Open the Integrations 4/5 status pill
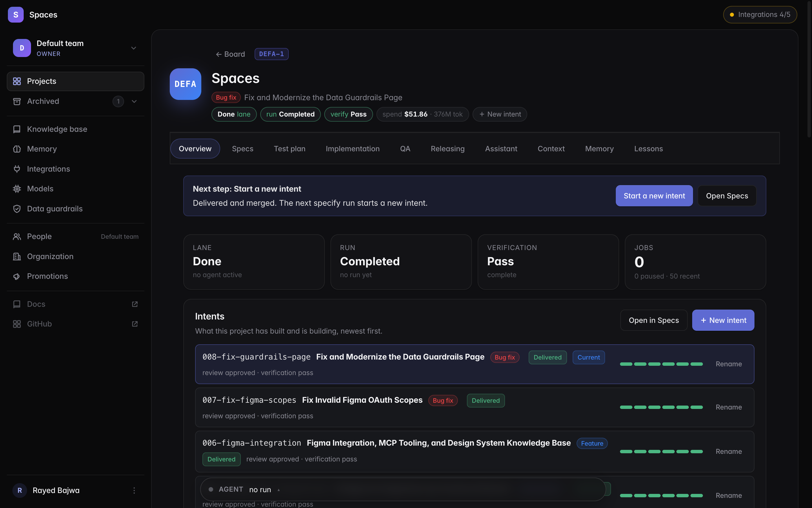The image size is (812, 508). (760, 14)
